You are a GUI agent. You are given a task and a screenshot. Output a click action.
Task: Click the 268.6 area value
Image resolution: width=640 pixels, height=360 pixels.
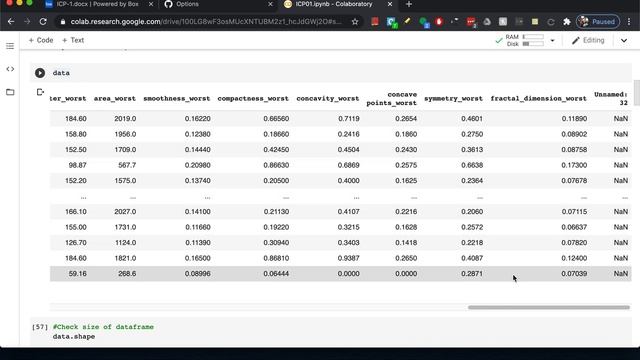tap(127, 274)
